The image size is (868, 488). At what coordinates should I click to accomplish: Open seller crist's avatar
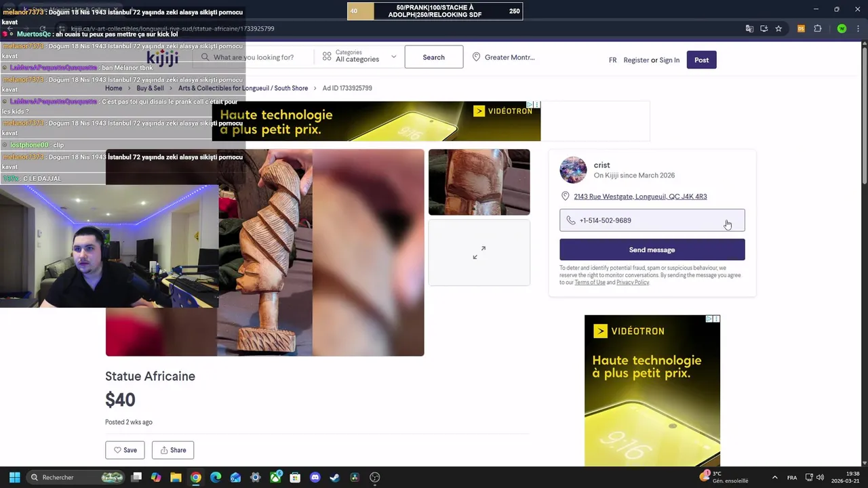pyautogui.click(x=573, y=170)
